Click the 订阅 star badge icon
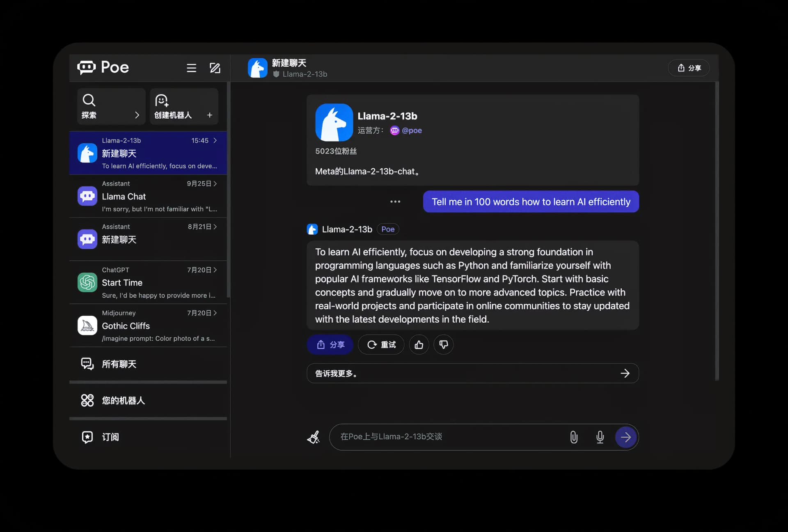This screenshot has width=788, height=532. pos(87,437)
